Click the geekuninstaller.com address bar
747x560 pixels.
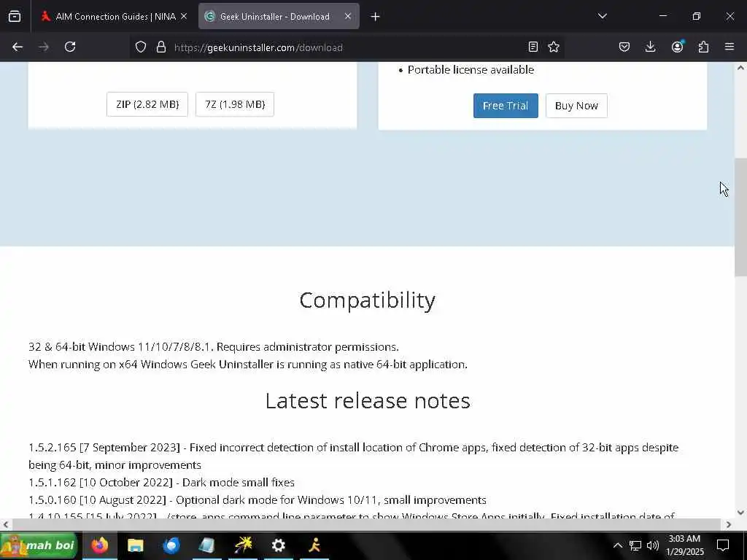347,47
